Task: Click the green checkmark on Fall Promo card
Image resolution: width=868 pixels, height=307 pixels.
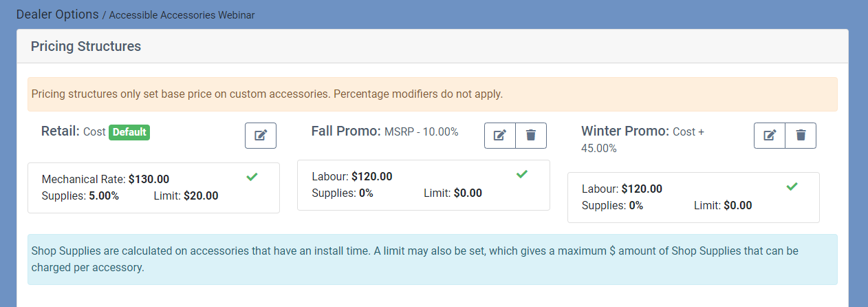Action: 522,174
